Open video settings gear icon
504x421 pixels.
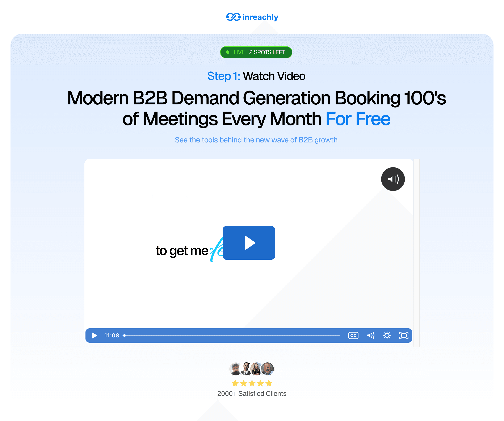click(x=387, y=335)
